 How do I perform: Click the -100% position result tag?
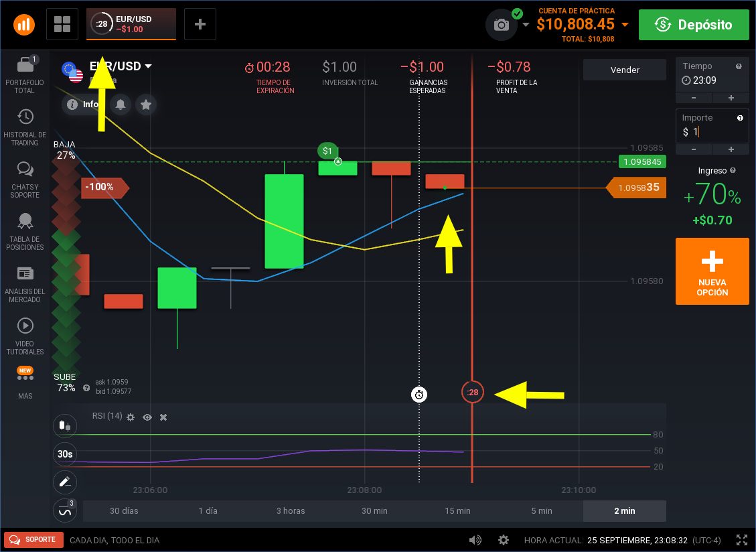(104, 188)
